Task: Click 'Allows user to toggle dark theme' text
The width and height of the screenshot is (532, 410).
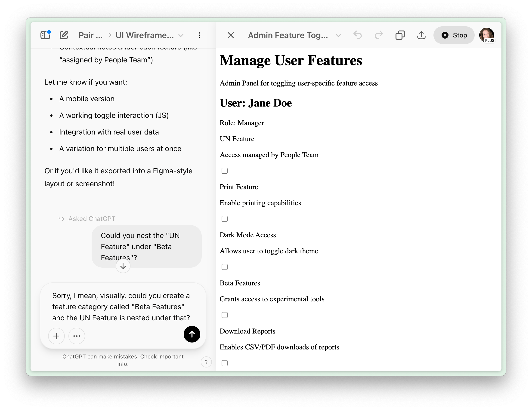Action: pos(269,251)
